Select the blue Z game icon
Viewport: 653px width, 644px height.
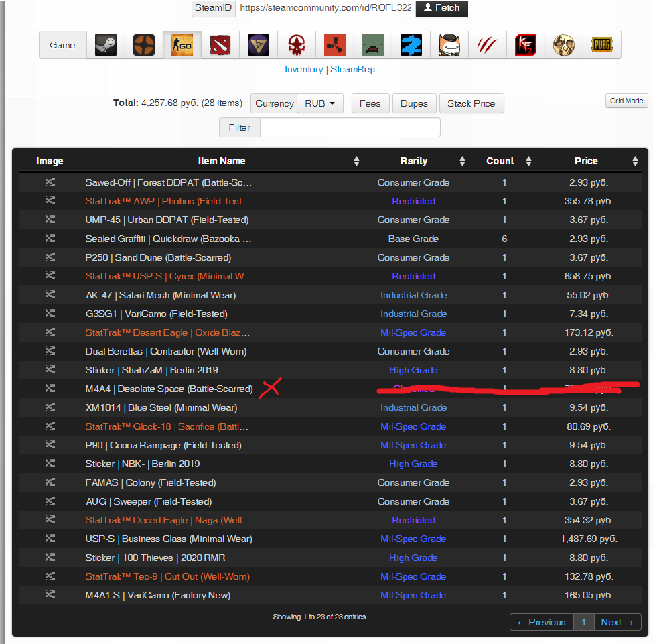(x=411, y=45)
